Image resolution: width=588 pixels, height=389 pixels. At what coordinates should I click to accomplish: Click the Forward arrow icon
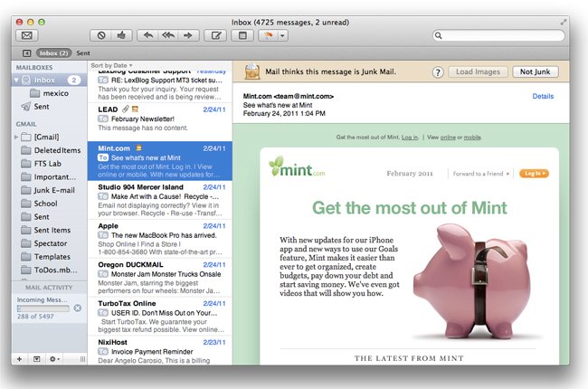[188, 35]
